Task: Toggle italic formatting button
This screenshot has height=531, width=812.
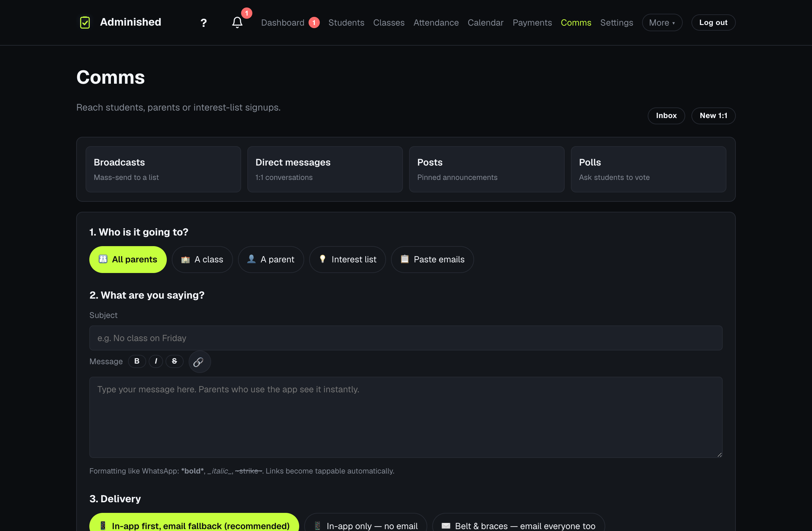Action: coord(156,361)
